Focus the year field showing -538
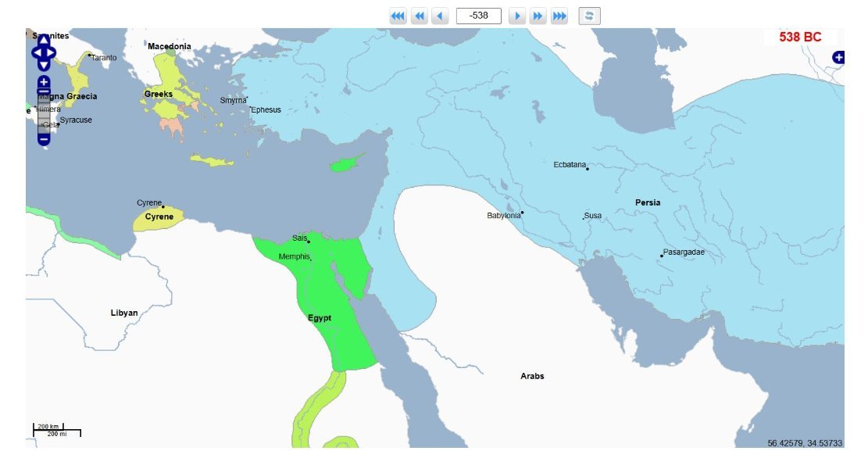The height and width of the screenshot is (469, 868). tap(478, 16)
